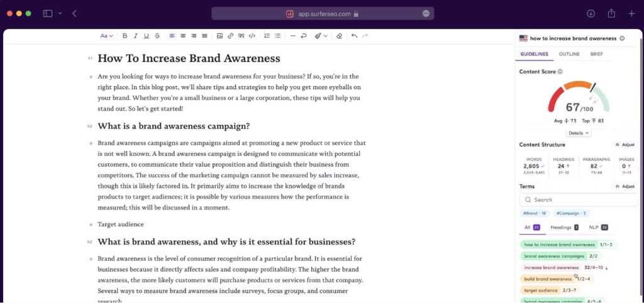This screenshot has height=303, width=644.
Task: Click Adjust next to Content Structure
Action: pyautogui.click(x=625, y=145)
